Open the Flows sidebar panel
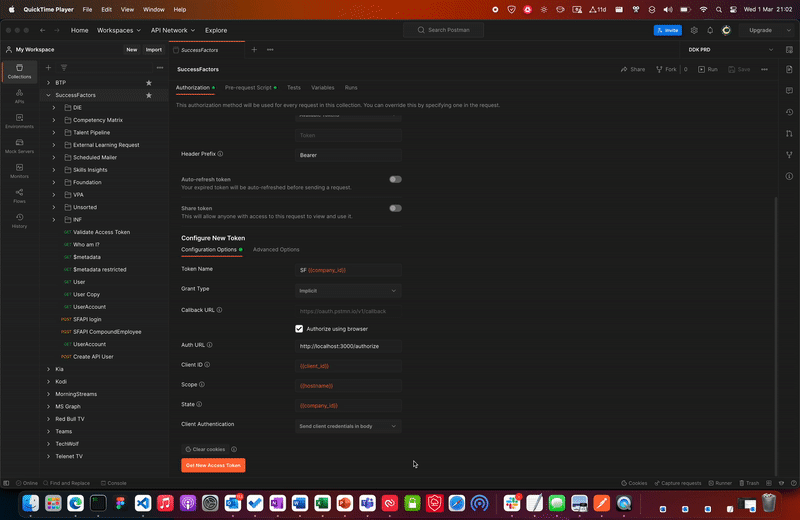800x520 pixels. (19, 196)
